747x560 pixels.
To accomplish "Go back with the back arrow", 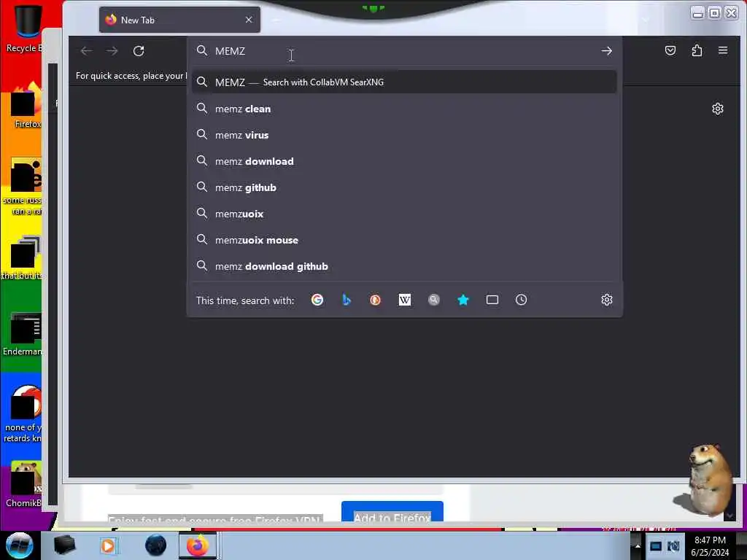I will (86, 51).
